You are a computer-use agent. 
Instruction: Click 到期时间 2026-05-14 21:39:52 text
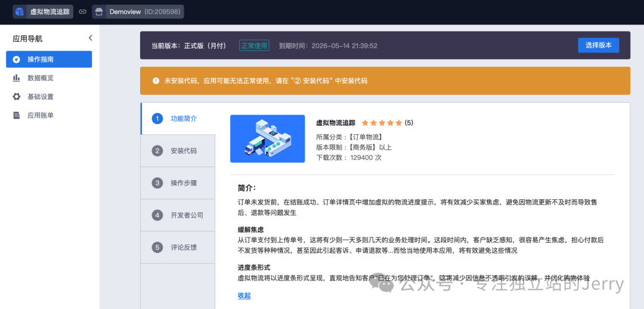pos(328,45)
